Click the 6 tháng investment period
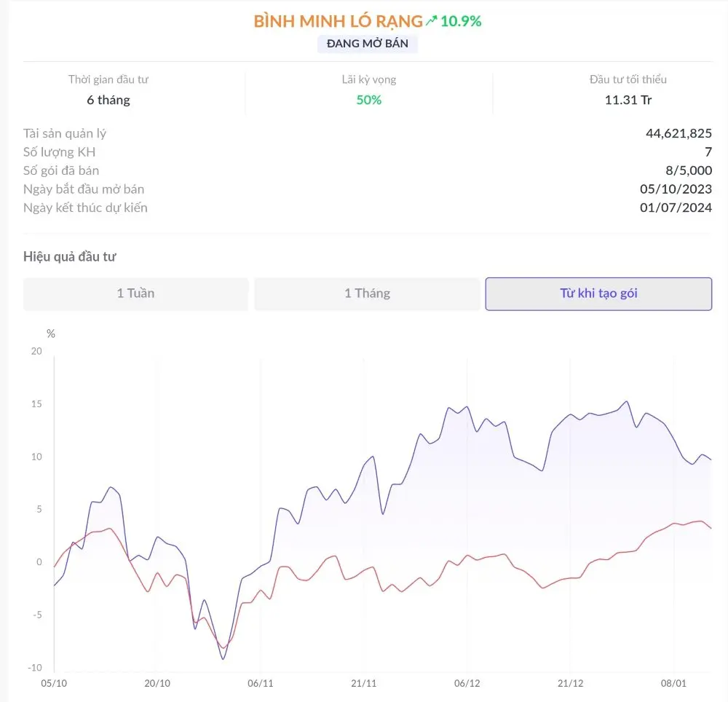Screen dimensions: 728x702 pos(108,100)
